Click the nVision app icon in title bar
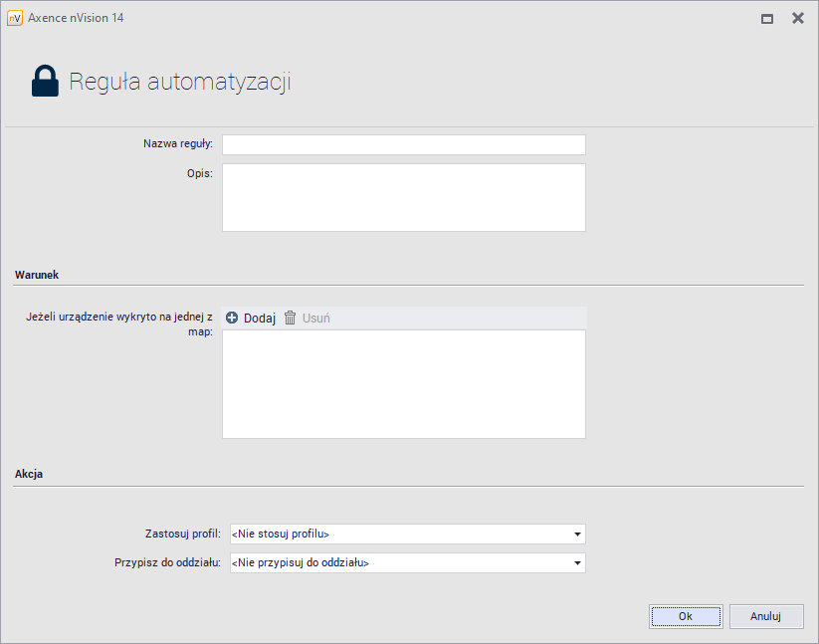The width and height of the screenshot is (819, 644). (x=14, y=18)
